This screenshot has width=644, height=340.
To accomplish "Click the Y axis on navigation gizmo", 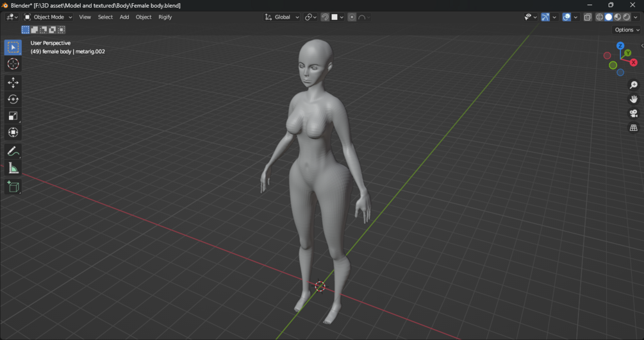I will [x=627, y=53].
